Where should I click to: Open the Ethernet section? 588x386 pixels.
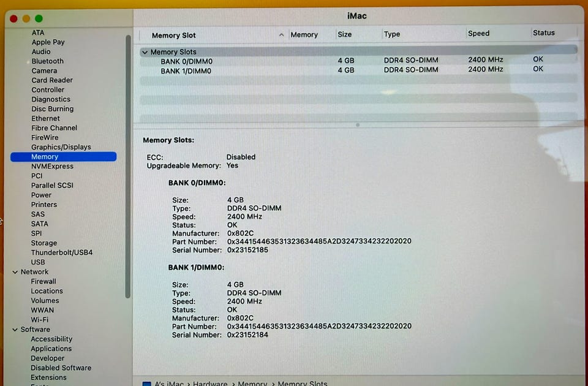(x=45, y=118)
